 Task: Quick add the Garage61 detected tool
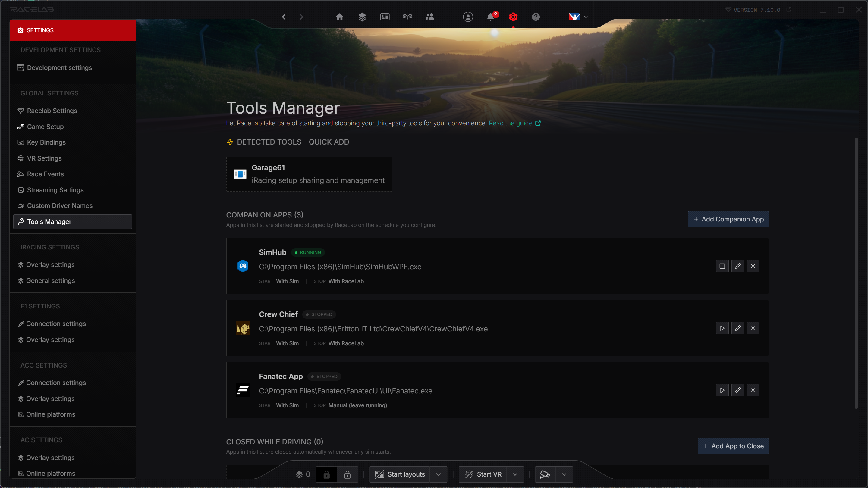pyautogui.click(x=309, y=174)
